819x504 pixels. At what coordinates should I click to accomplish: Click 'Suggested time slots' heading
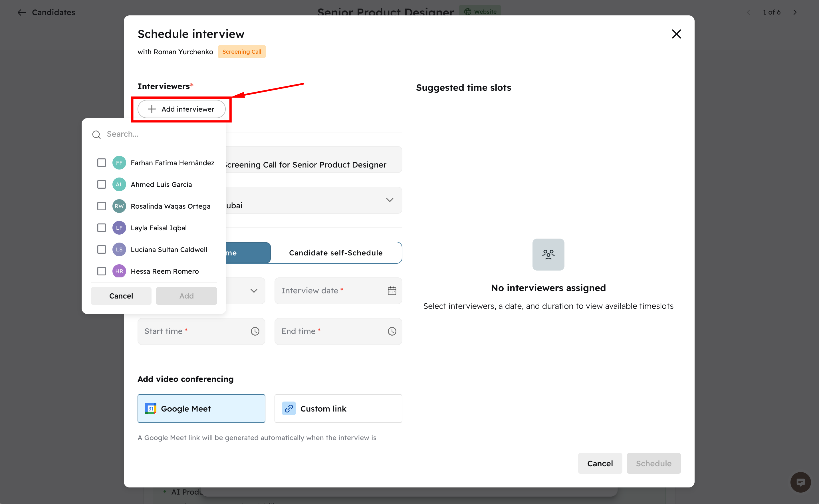463,88
